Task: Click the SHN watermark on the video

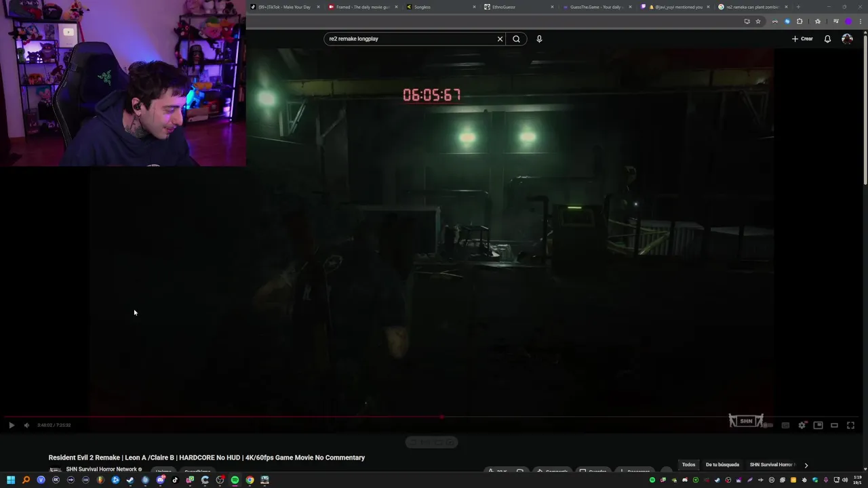Action: pyautogui.click(x=746, y=421)
